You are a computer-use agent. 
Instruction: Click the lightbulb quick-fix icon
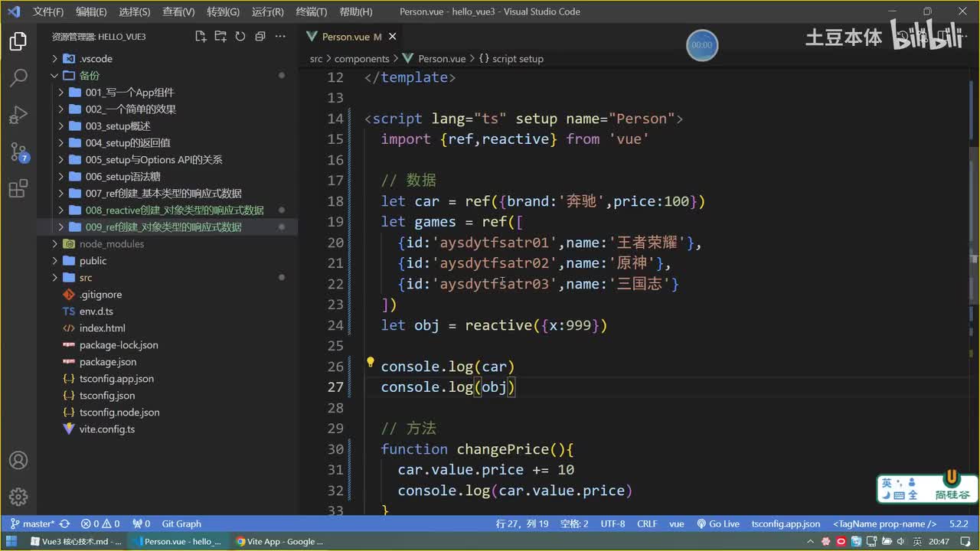point(370,363)
